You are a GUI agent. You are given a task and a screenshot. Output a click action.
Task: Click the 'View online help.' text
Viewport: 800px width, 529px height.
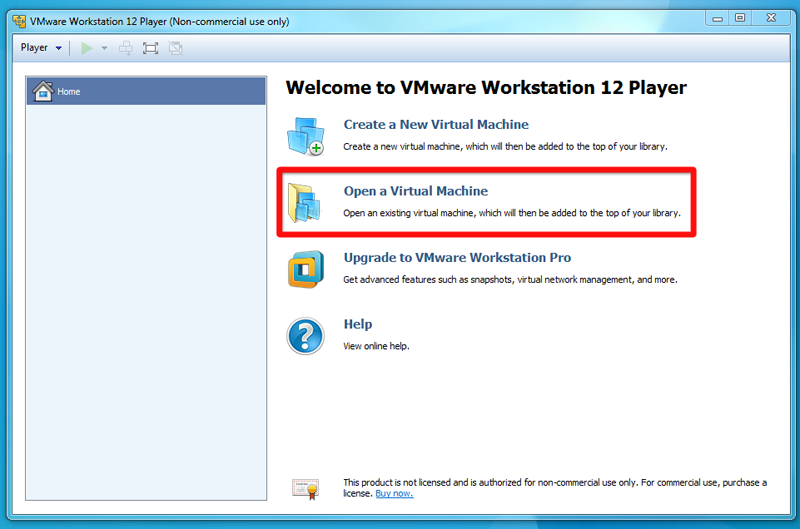coord(376,346)
